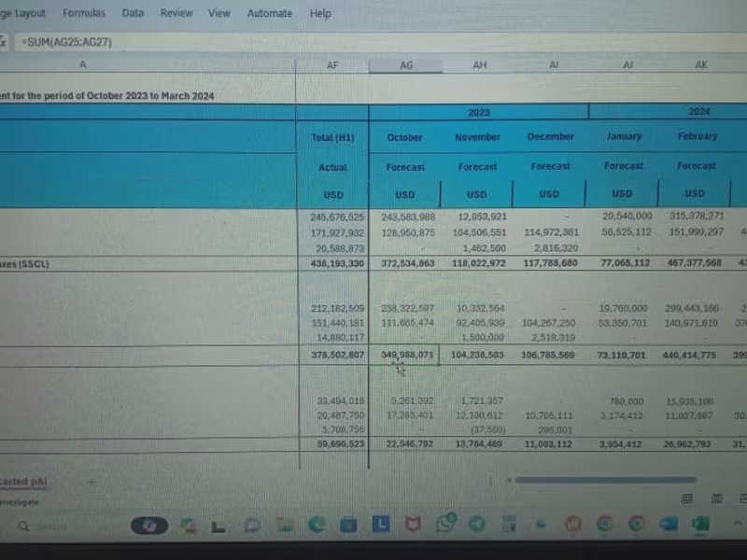The width and height of the screenshot is (747, 560).
Task: Open Chrome icon beside the Outlook icon
Action: click(637, 525)
